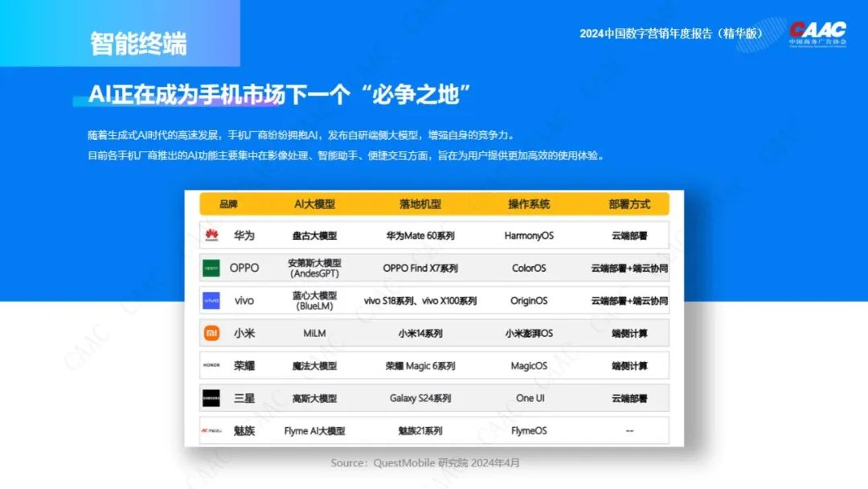Click the 华为 brand name

[244, 236]
